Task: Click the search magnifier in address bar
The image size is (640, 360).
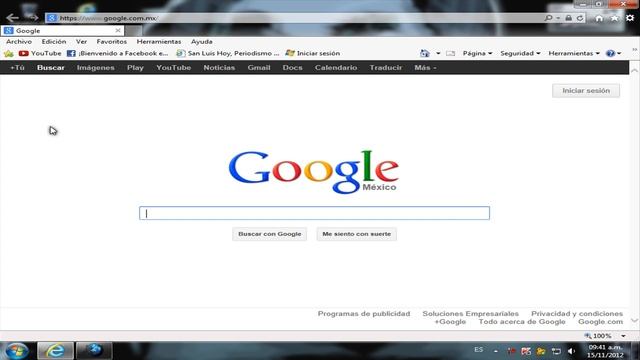Action: click(x=548, y=18)
